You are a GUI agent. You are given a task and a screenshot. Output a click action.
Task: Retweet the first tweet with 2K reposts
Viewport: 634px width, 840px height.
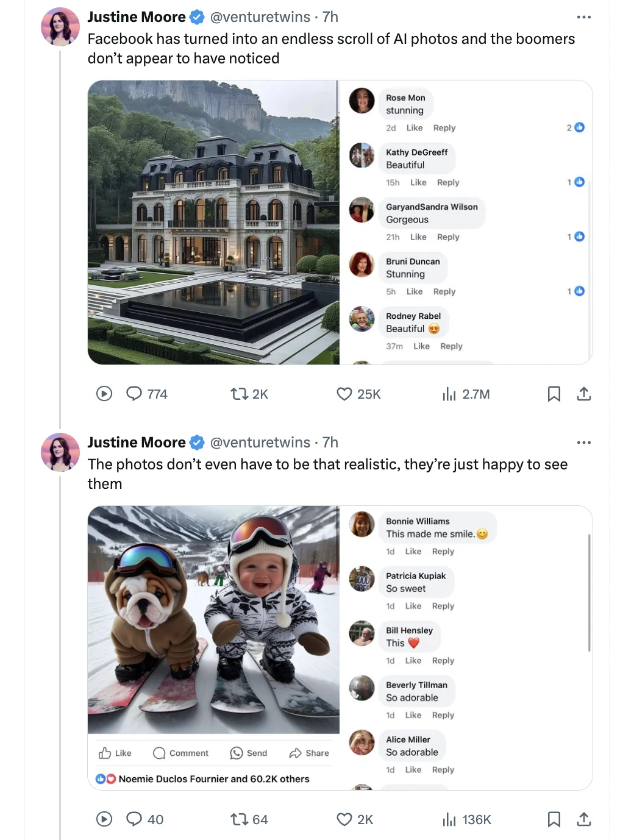[239, 394]
